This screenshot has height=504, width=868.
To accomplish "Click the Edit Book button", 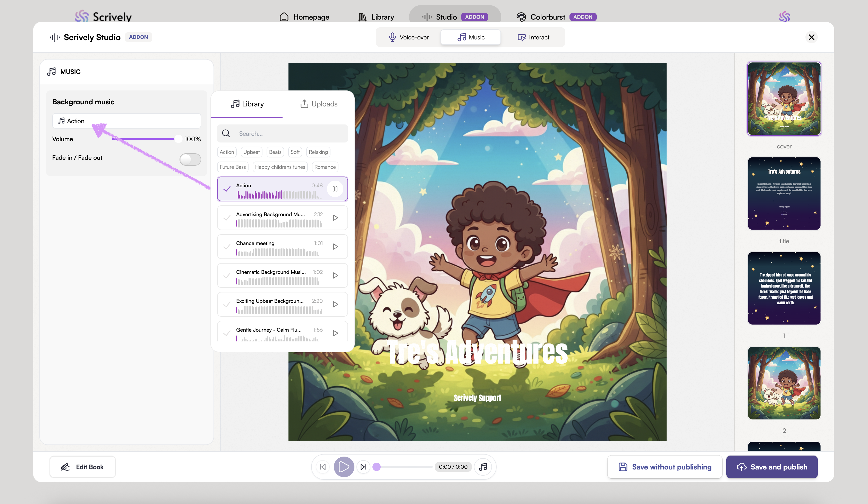I will click(83, 467).
